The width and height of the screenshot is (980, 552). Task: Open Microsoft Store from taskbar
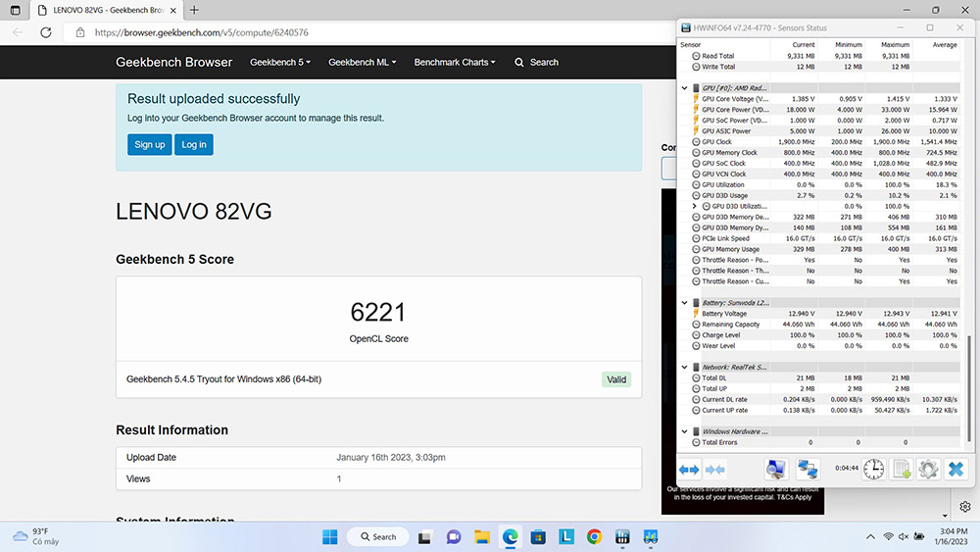[538, 536]
